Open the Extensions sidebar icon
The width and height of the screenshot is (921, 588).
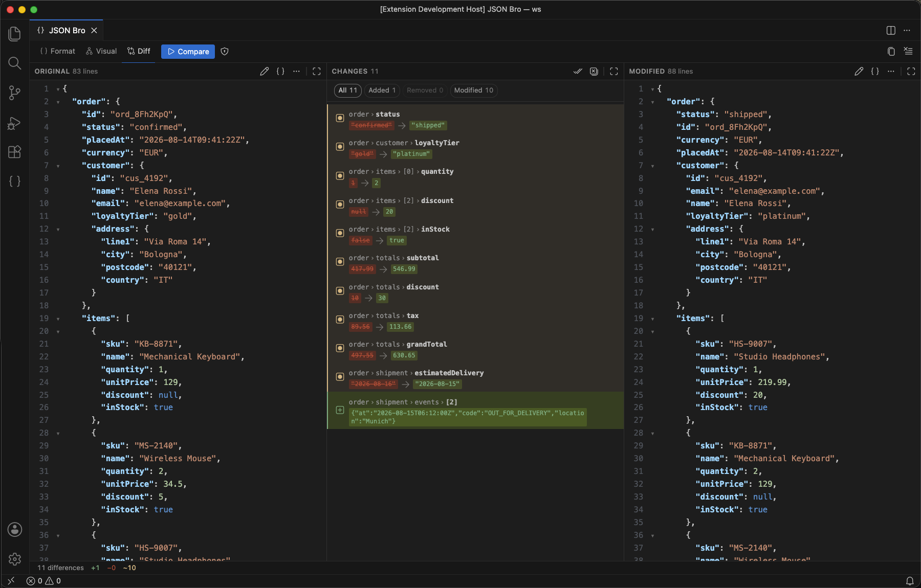click(15, 152)
